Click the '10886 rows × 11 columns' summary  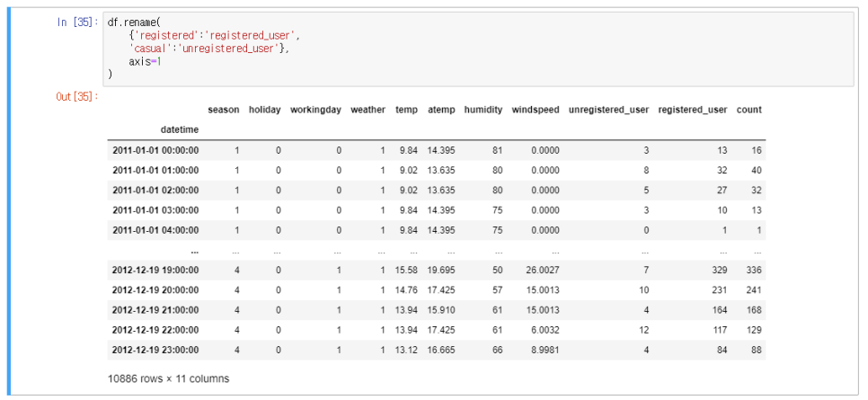pos(168,379)
